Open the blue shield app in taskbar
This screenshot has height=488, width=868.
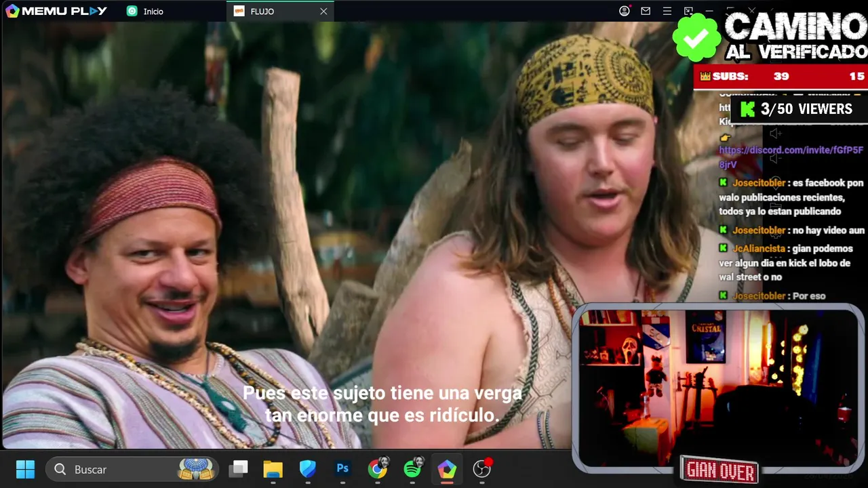(308, 469)
